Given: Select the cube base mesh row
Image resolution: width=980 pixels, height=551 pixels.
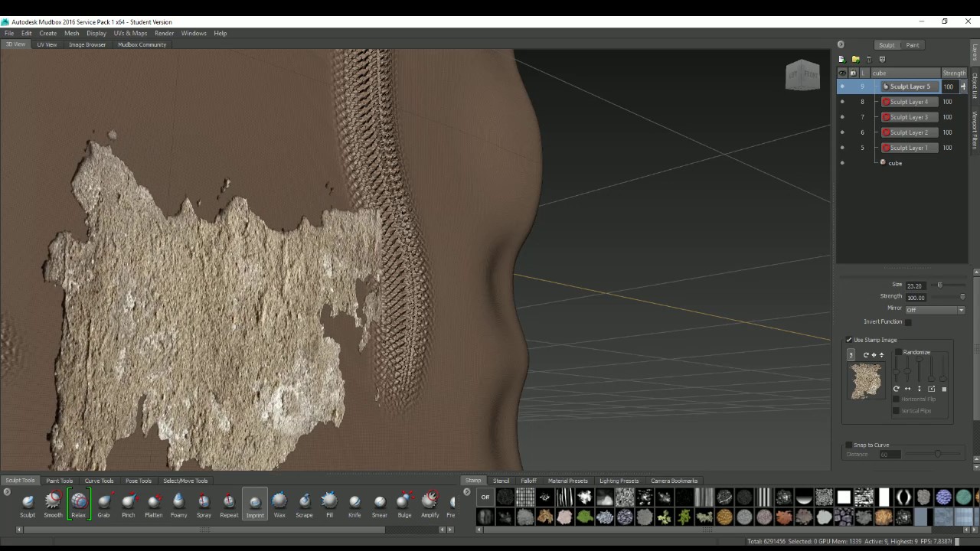Looking at the screenshot, I should click(901, 163).
